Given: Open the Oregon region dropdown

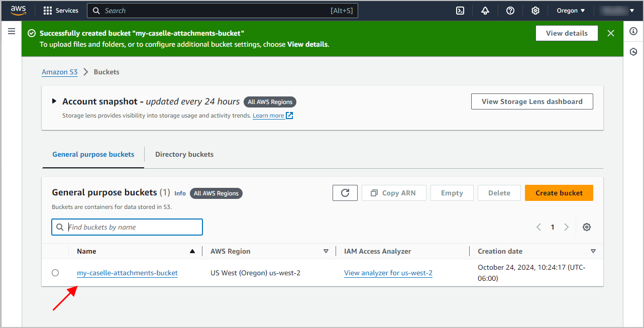Looking at the screenshot, I should tap(571, 11).
